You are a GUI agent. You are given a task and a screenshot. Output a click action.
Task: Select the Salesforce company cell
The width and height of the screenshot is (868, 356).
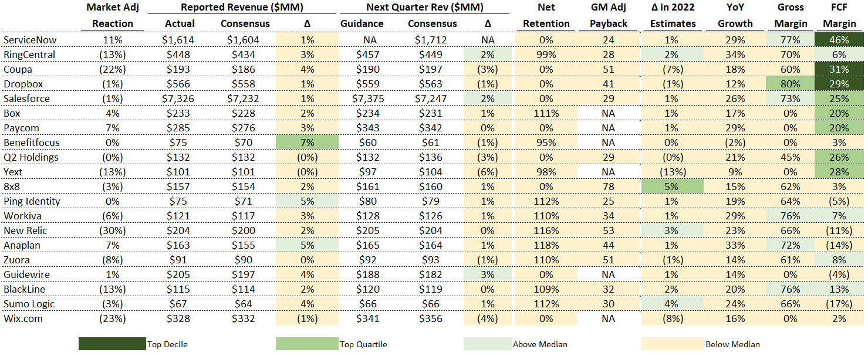[x=26, y=99]
